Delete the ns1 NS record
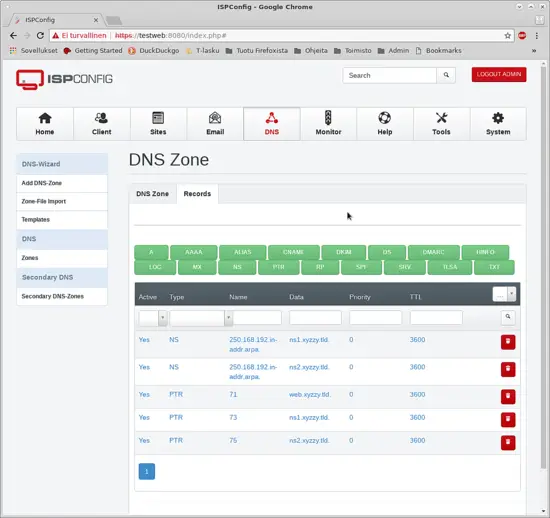This screenshot has height=518, width=550. [508, 342]
